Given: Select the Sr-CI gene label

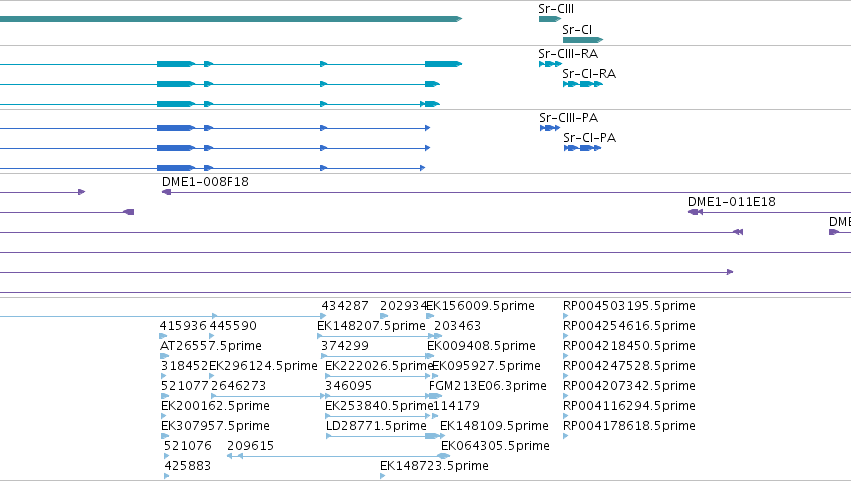Looking at the screenshot, I should click(577, 30).
